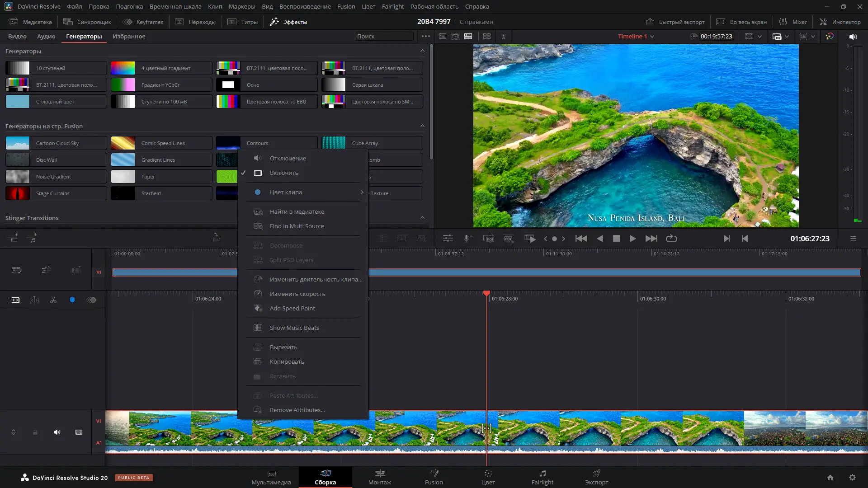Switch to the Audio effects tab
The width and height of the screenshot is (868, 488).
tap(46, 37)
